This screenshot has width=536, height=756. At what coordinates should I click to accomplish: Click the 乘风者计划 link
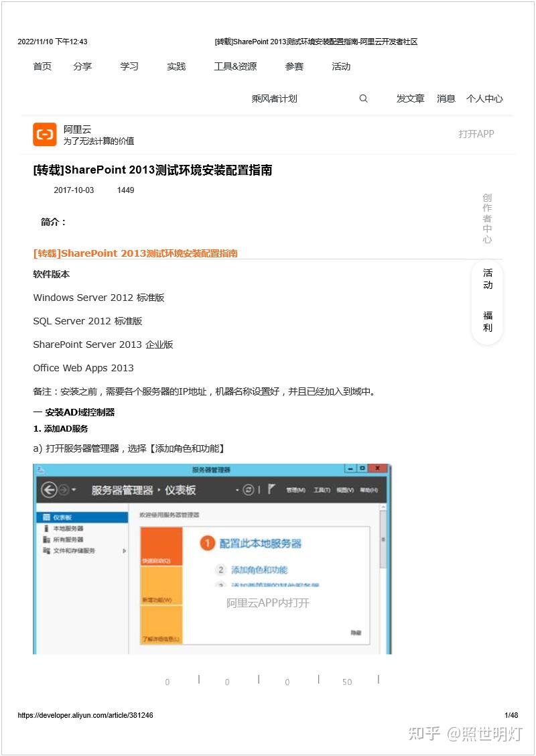274,99
